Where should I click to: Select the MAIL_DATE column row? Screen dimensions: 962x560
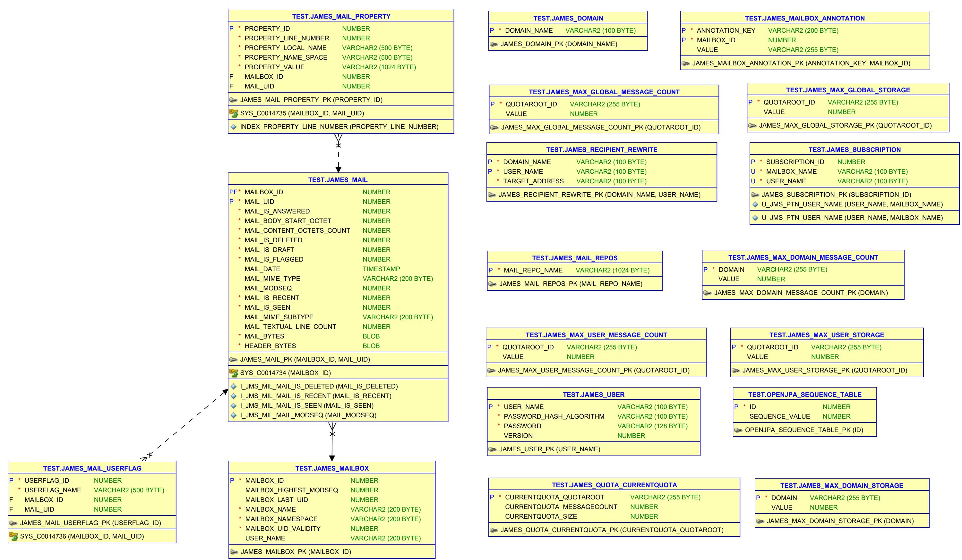click(x=262, y=269)
